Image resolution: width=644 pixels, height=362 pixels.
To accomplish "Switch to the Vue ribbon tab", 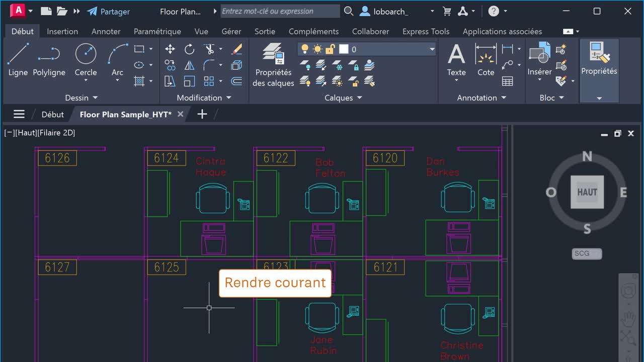I will point(201,31).
